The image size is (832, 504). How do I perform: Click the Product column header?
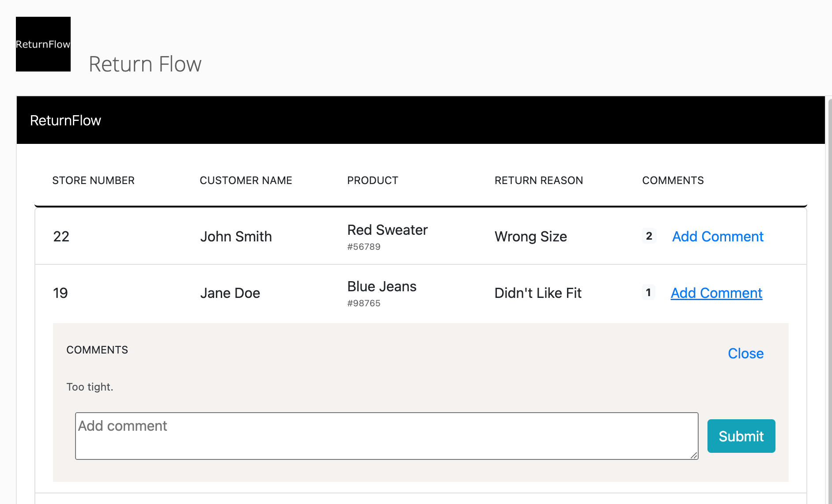coord(373,181)
